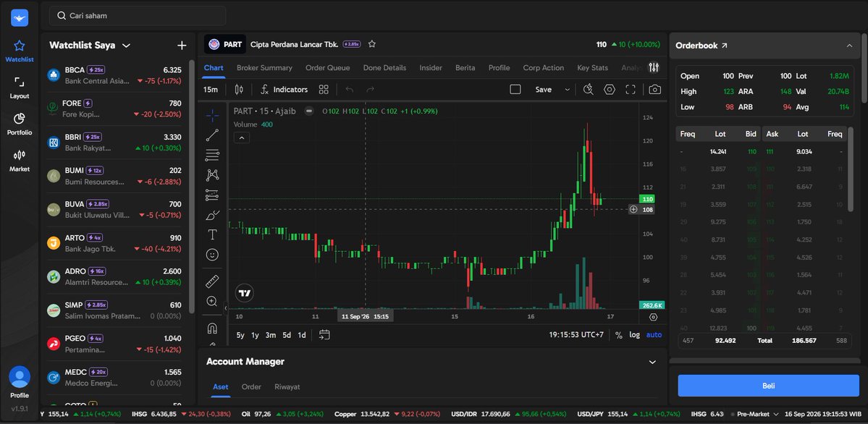Expand the Watchlist Saya dropdown
Screen dimensions: 868x424
click(x=126, y=46)
